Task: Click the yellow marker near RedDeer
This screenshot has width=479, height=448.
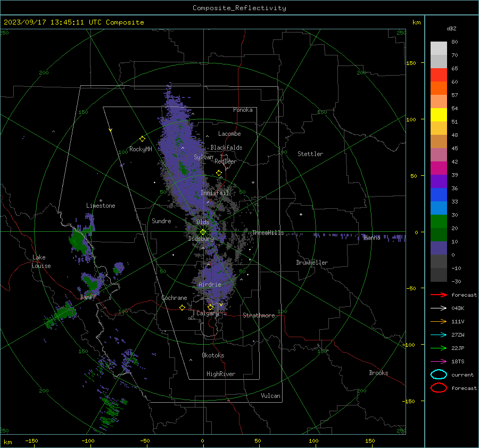Action: 219,173
